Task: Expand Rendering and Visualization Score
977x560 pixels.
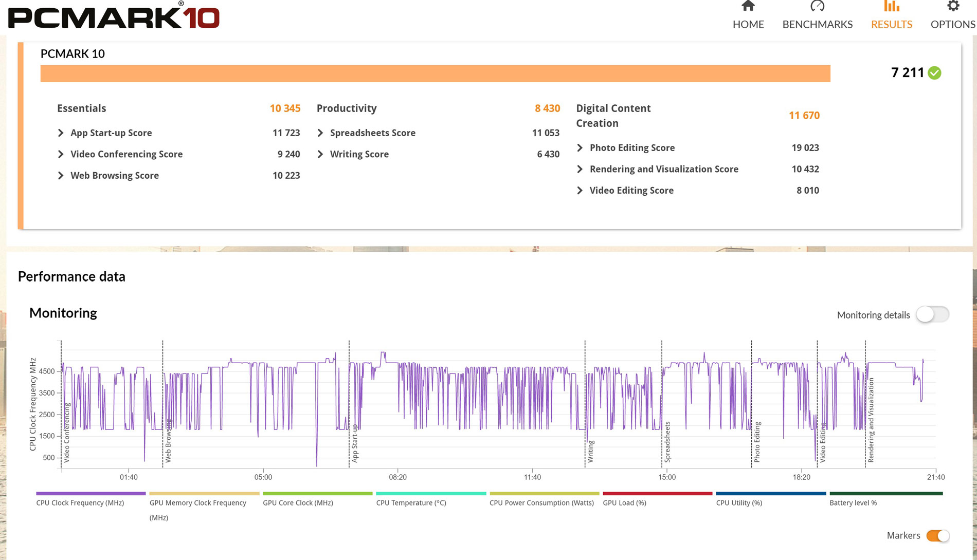Action: pos(580,169)
